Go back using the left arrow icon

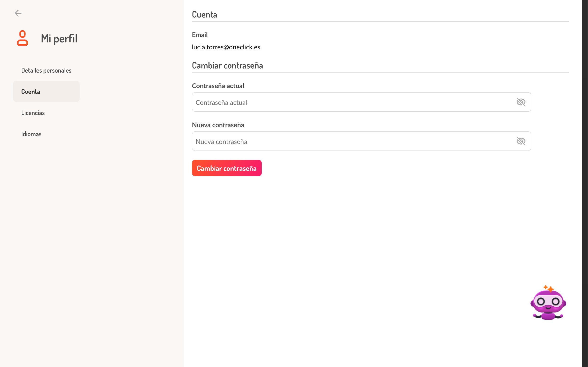18,13
